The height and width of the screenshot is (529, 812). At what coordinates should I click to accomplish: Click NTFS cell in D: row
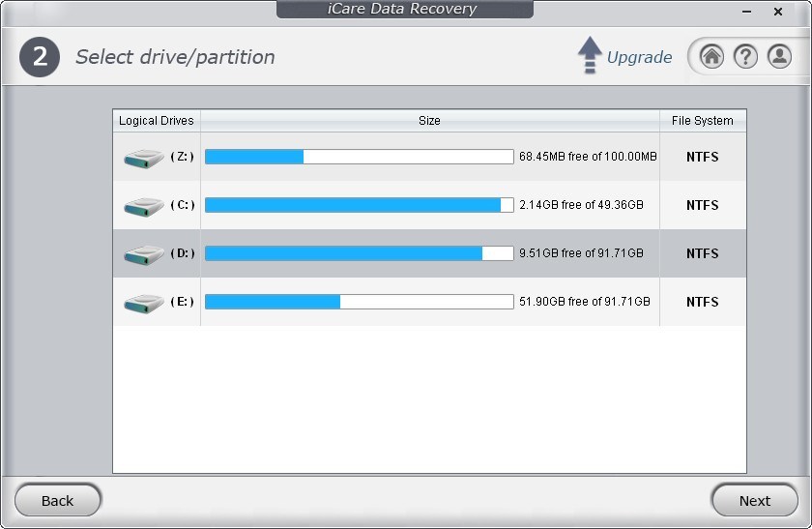coord(702,253)
